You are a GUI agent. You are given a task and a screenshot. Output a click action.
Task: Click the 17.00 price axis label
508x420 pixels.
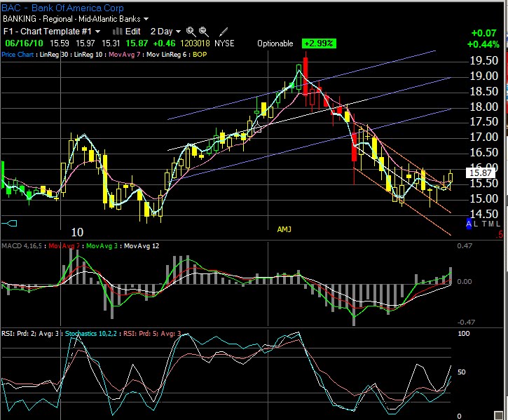pyautogui.click(x=483, y=137)
